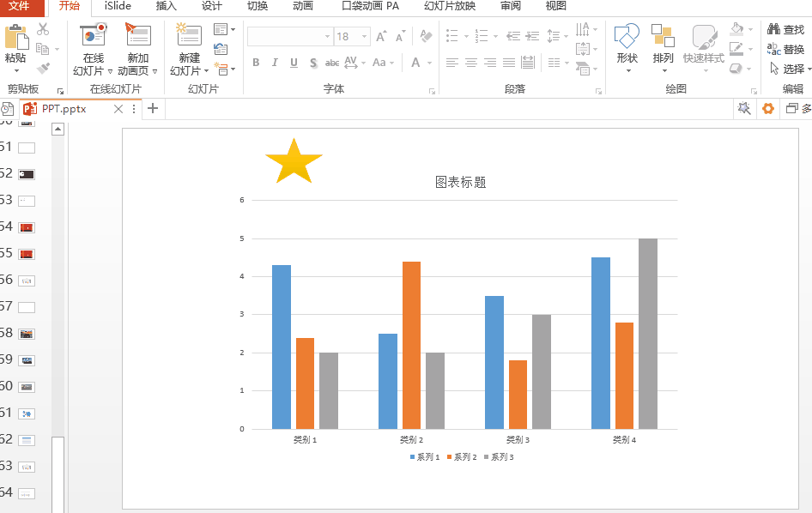Click the pin icon beside the gear

[744, 109]
